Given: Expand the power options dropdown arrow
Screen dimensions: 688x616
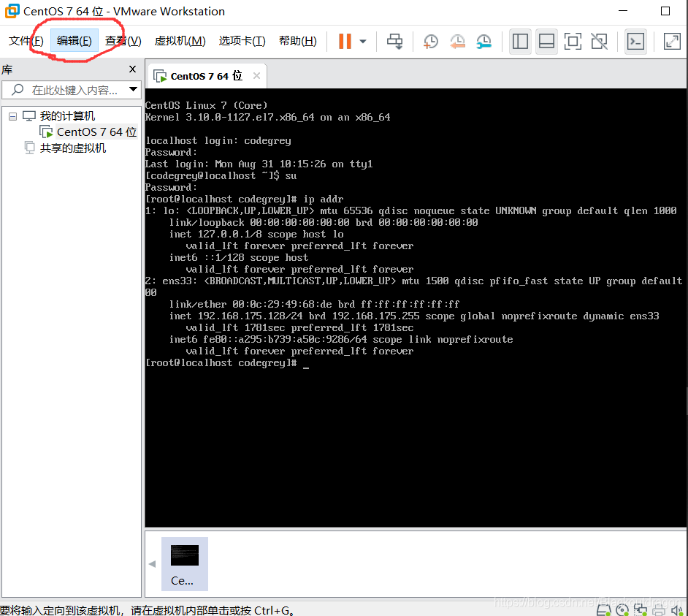Looking at the screenshot, I should (x=363, y=41).
